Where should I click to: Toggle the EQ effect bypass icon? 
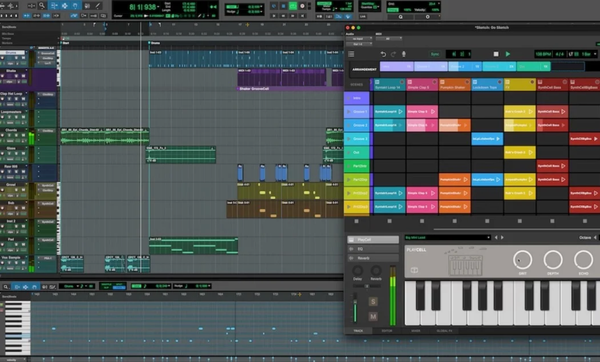[351, 249]
